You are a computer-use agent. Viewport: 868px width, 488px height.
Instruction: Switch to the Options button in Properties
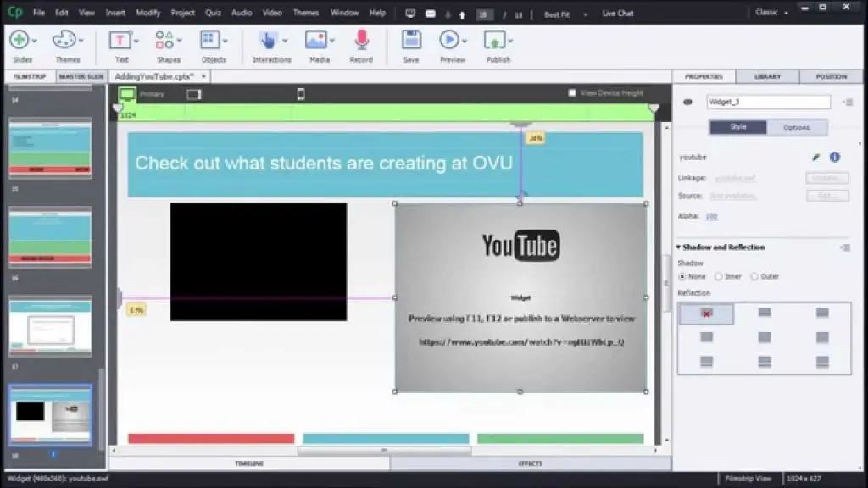(797, 127)
